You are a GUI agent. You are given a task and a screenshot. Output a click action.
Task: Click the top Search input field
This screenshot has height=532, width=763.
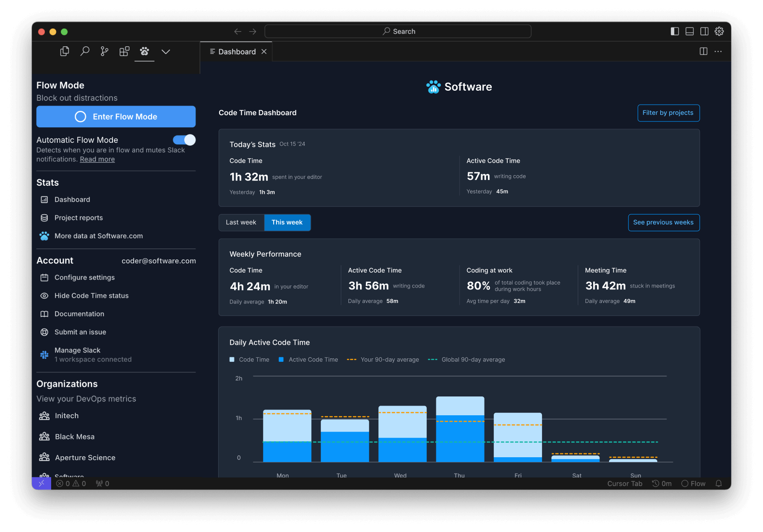(398, 31)
